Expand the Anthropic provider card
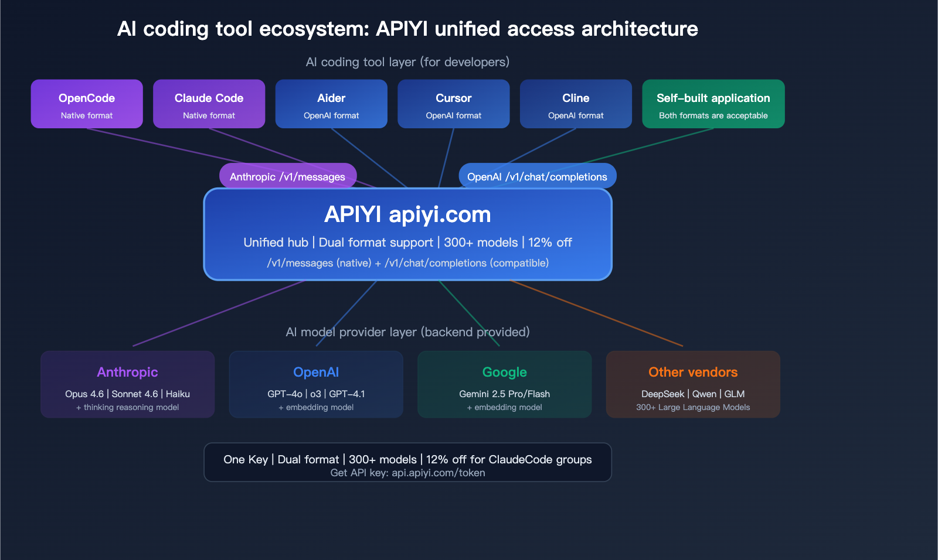This screenshot has height=560, width=938. coord(127,384)
